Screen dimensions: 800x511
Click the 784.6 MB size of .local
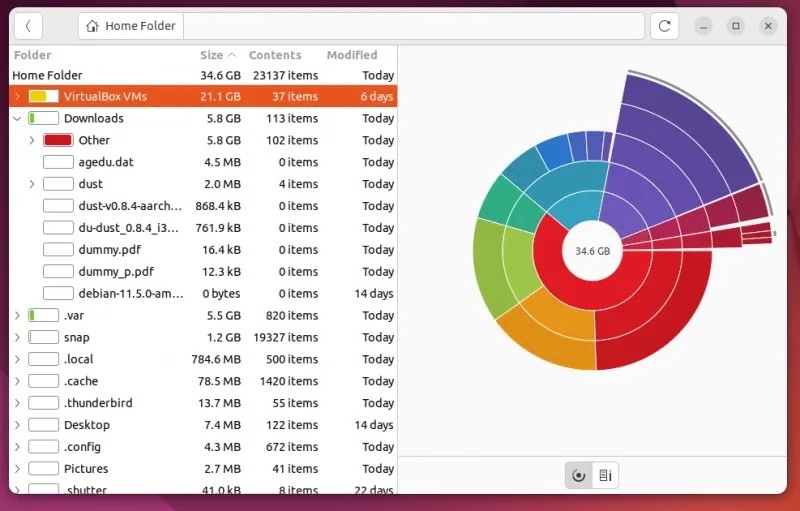(216, 360)
